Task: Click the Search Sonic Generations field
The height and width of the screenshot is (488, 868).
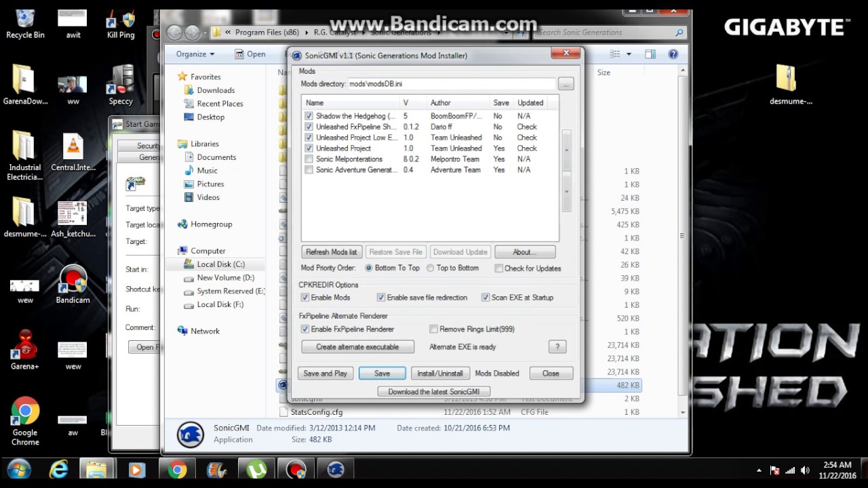Action: [x=610, y=33]
